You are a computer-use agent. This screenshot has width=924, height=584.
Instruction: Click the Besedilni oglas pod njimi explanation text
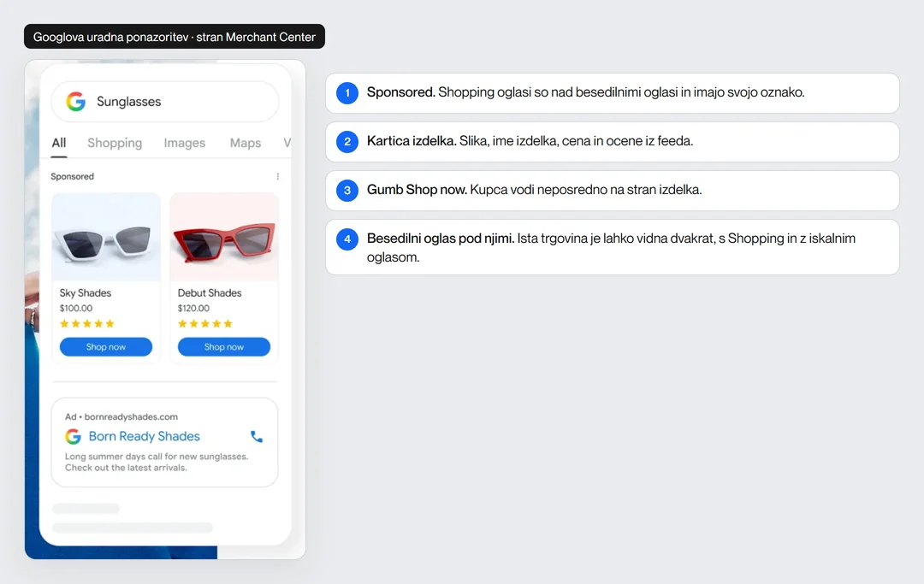[611, 248]
